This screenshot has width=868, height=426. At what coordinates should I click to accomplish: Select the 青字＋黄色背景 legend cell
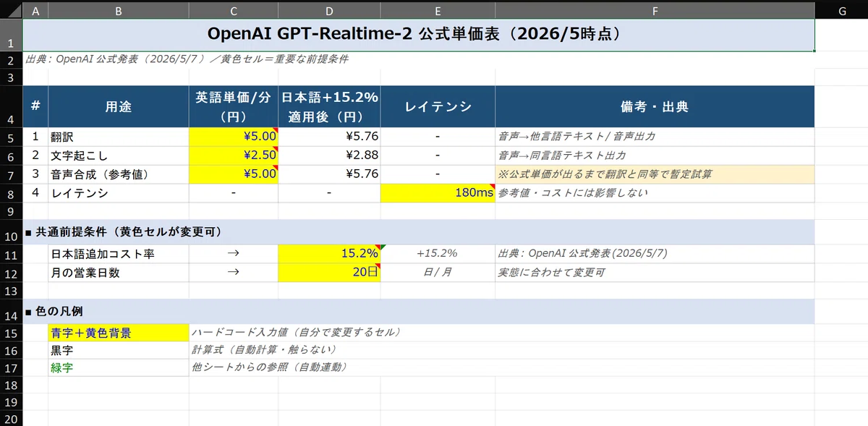tap(118, 333)
